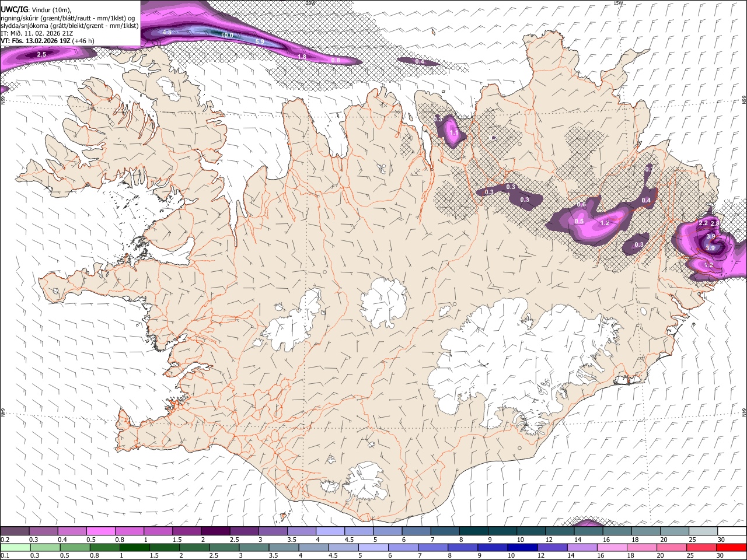This screenshot has height=560, width=747.
Task: Pick the bright pink 0.5 snow legend swatch
Action: [x=100, y=531]
